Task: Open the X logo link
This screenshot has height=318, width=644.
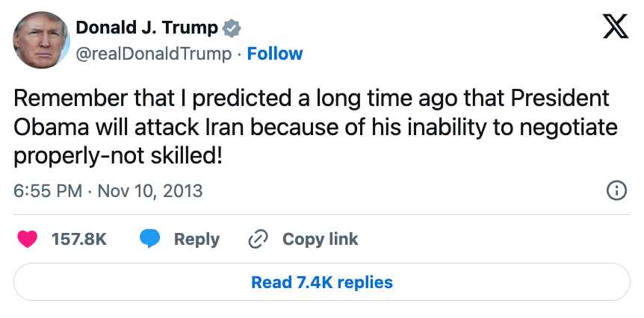Action: [614, 28]
